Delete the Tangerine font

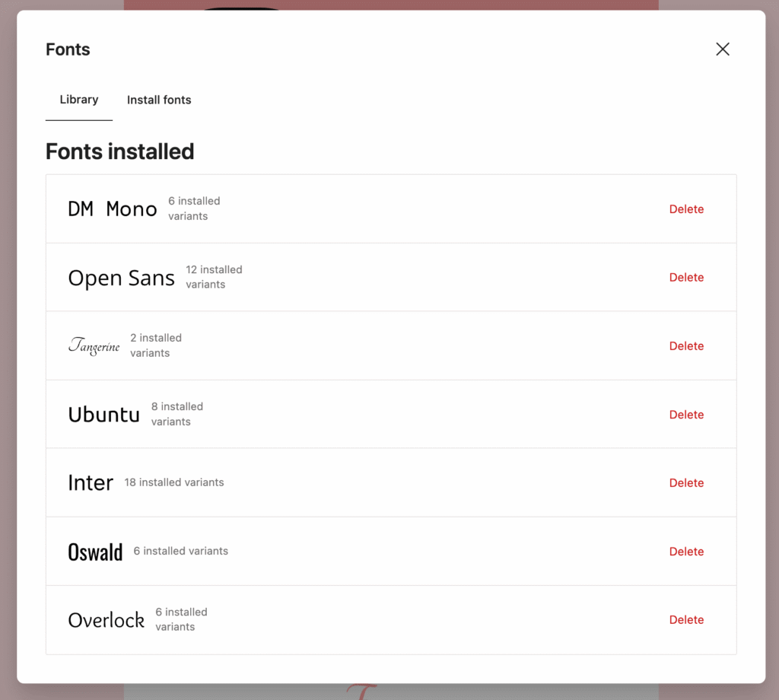coord(686,345)
